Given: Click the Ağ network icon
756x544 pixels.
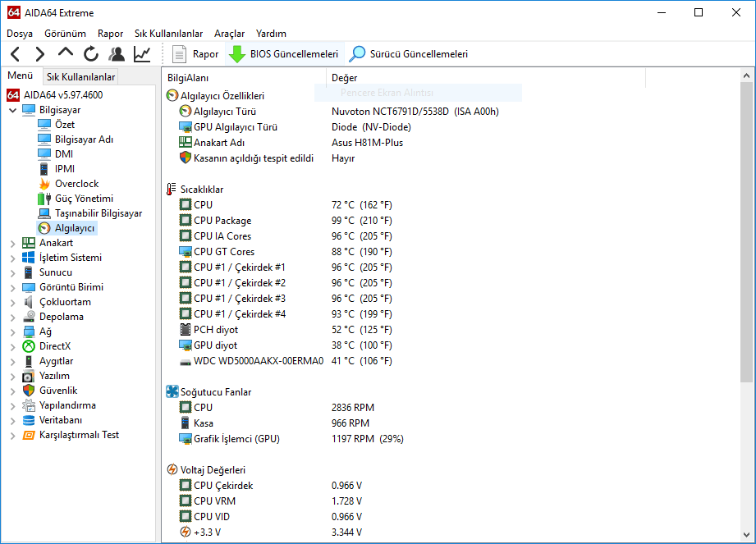Looking at the screenshot, I should pyautogui.click(x=29, y=331).
